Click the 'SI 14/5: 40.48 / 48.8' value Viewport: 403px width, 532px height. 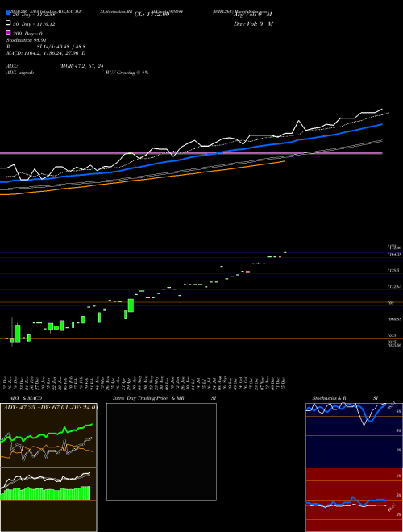click(61, 47)
